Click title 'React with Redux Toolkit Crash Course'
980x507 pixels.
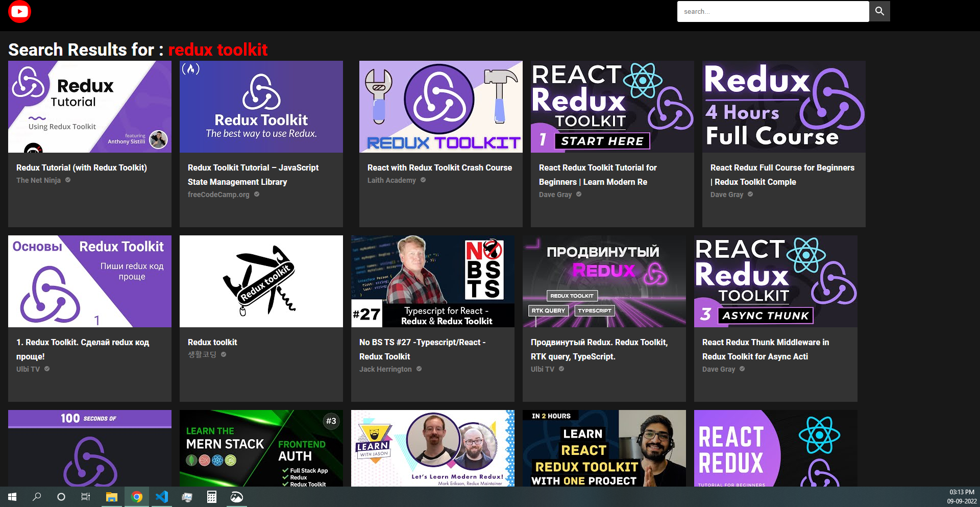point(439,167)
